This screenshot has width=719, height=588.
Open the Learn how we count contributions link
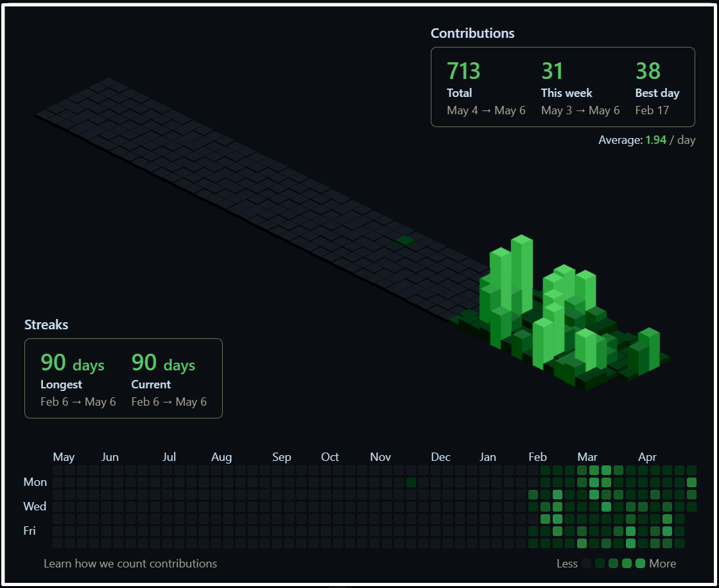click(x=130, y=563)
